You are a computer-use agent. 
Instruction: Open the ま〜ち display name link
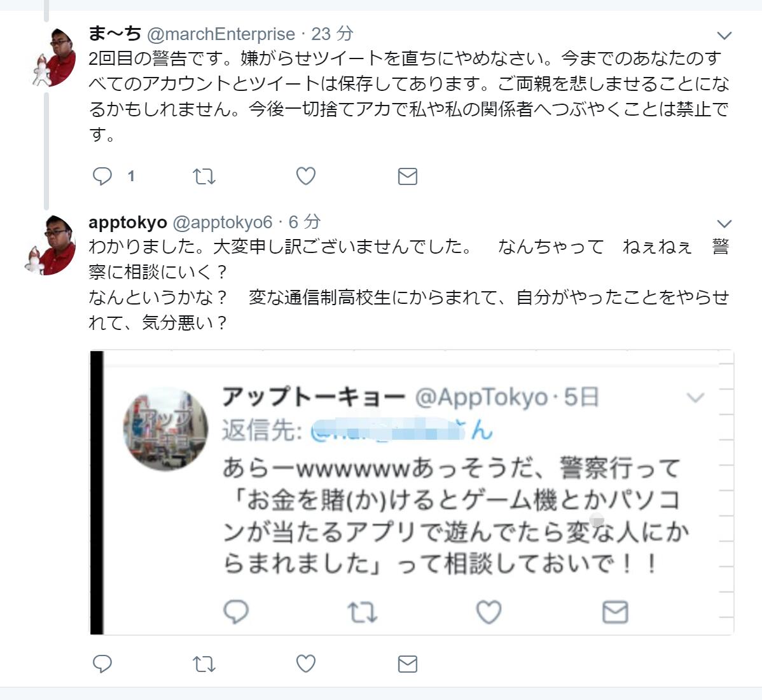coord(114,34)
